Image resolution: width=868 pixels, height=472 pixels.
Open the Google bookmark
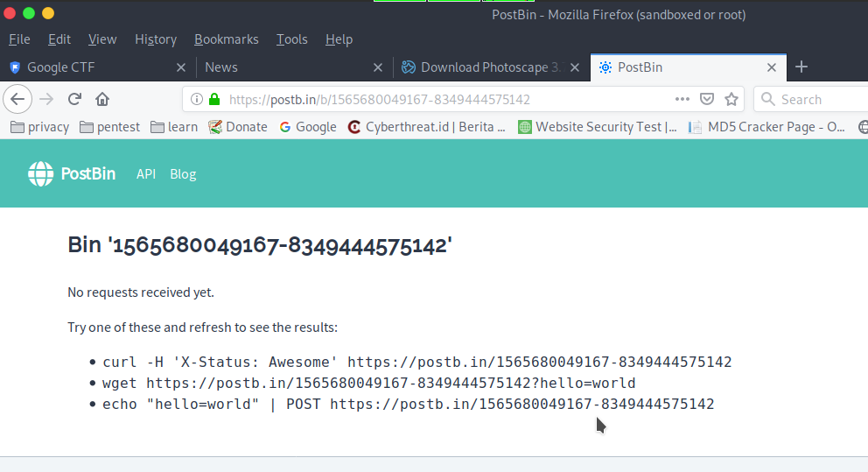[x=308, y=128]
